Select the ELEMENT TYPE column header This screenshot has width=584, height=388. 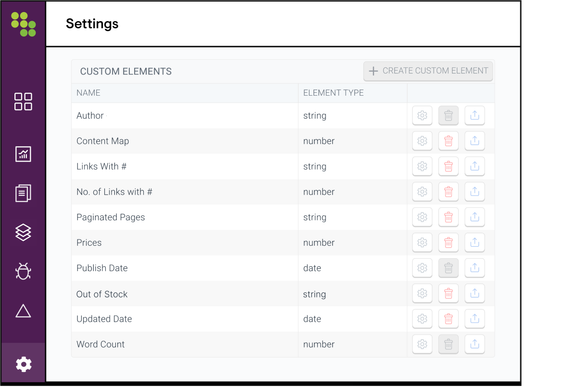(x=333, y=93)
